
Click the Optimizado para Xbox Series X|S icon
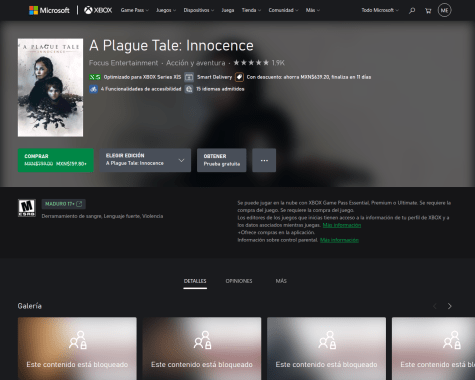[x=95, y=77]
